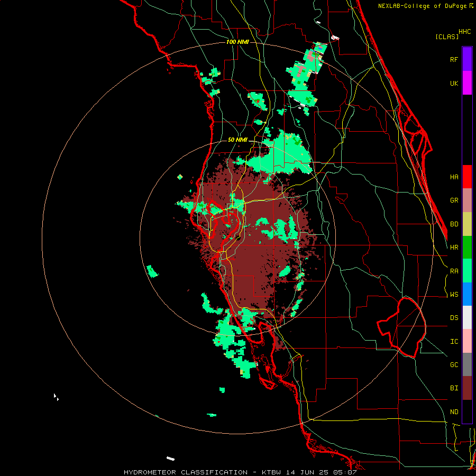Click the IC legend label
This screenshot has height=476, width=476.
click(x=454, y=342)
